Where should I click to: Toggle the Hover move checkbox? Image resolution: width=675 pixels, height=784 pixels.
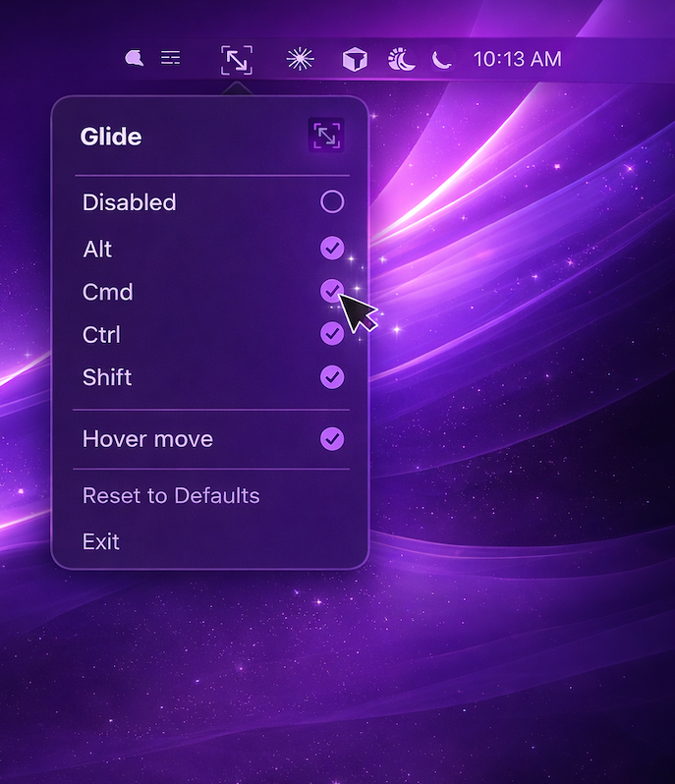(332, 439)
